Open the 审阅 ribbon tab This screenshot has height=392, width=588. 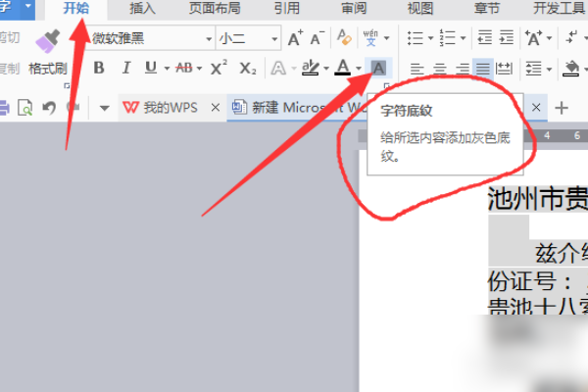pyautogui.click(x=354, y=8)
